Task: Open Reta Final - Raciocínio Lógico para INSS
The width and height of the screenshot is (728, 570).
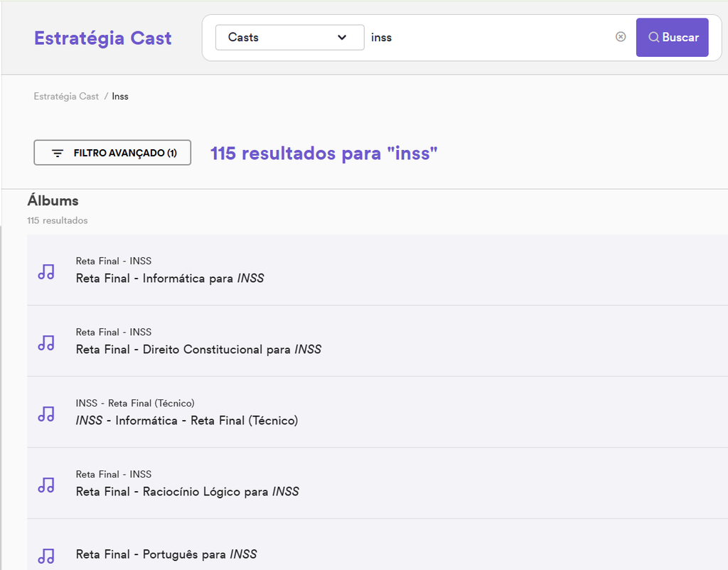Action: pos(188,492)
